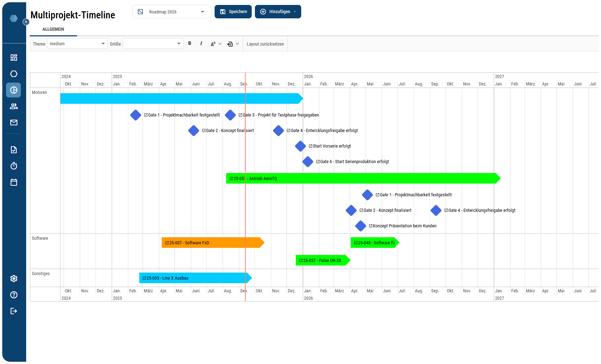Click Layout zurücksetzen button

coord(265,44)
